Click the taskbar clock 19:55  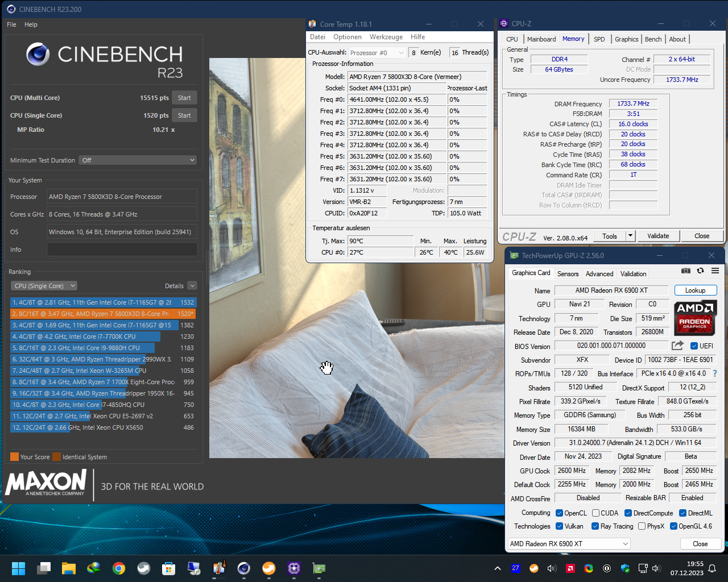(695, 564)
